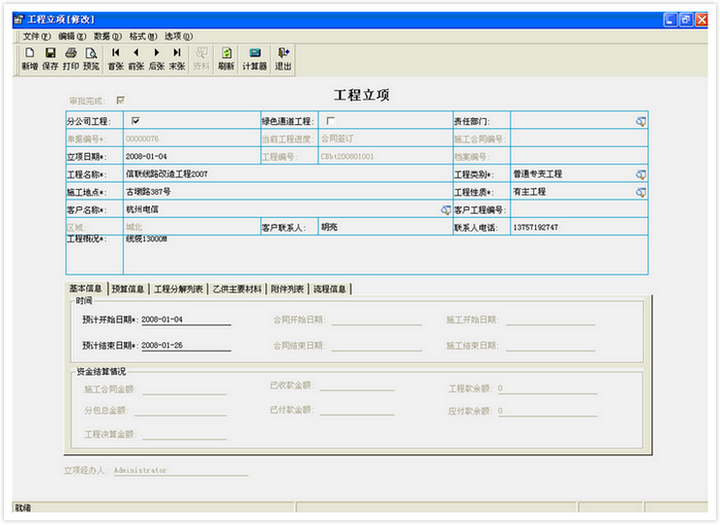This screenshot has width=720, height=525.
Task: Click the 保存 (Save) toolbar icon
Action: [x=50, y=59]
